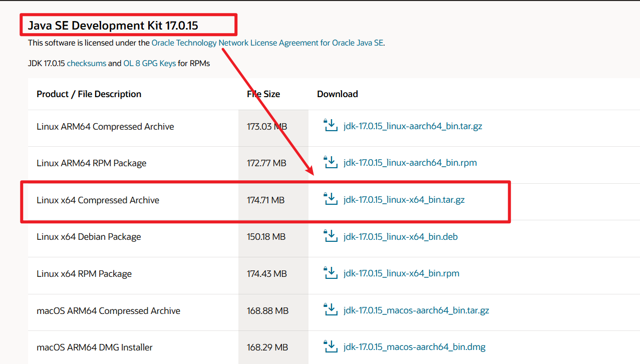Screen dimensions: 640x364
Task: Select macOS ARM64 DMG Installer text
Action: (x=95, y=347)
